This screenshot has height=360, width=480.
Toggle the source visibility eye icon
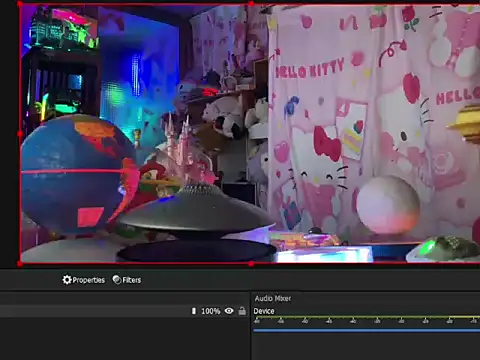pyautogui.click(x=229, y=311)
